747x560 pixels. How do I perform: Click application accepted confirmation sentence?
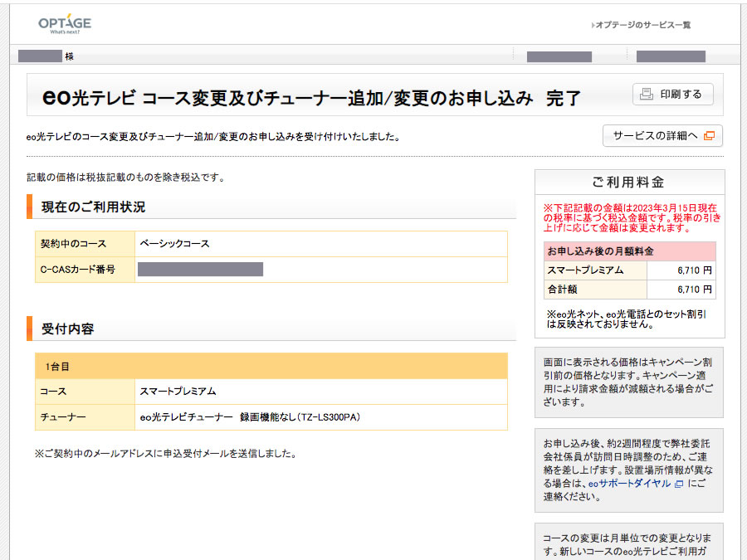213,137
